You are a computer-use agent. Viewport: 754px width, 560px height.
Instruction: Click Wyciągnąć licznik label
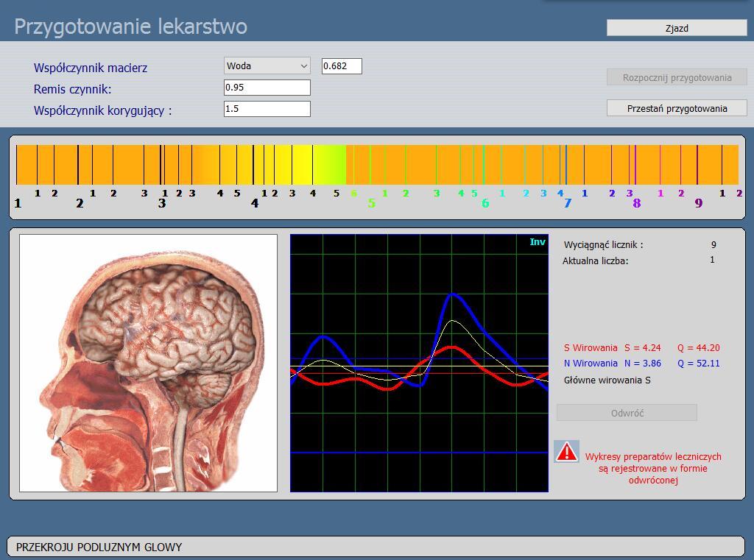(604, 244)
